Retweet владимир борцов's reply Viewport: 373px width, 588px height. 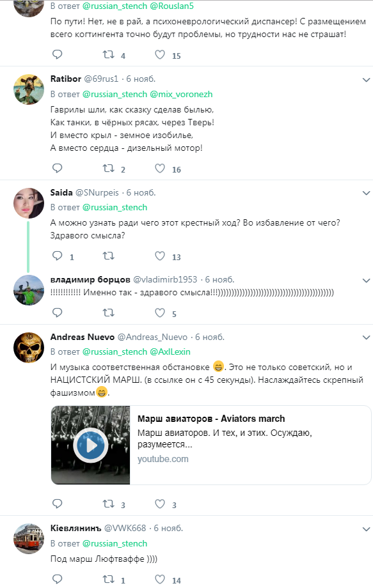(109, 313)
